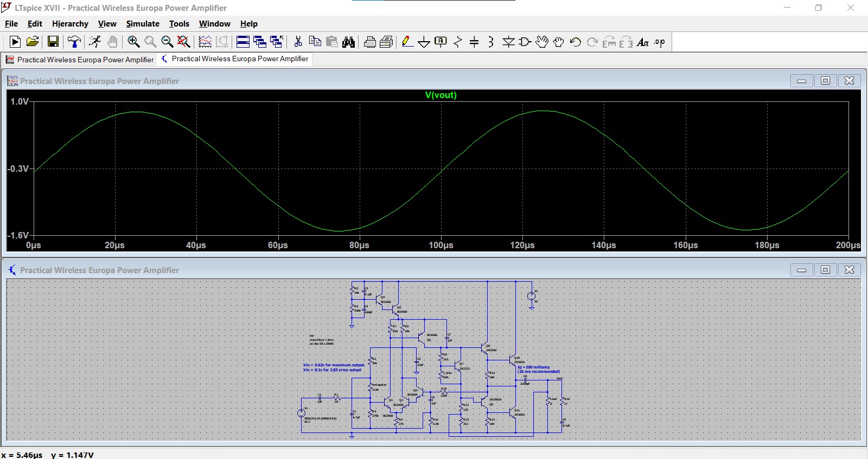Screen dimensions: 868x459
Task: Click the new schematic toolbar icon
Action: point(15,42)
